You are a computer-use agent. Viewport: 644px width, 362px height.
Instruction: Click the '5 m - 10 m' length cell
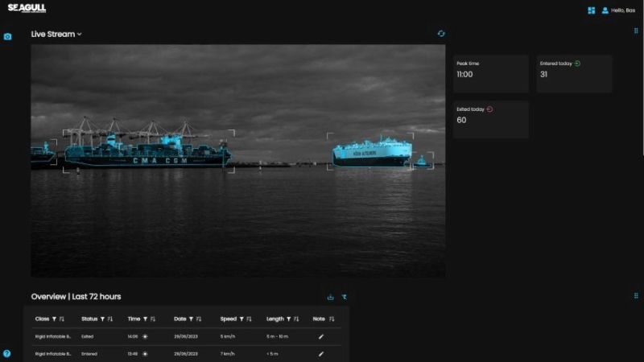[x=277, y=336]
